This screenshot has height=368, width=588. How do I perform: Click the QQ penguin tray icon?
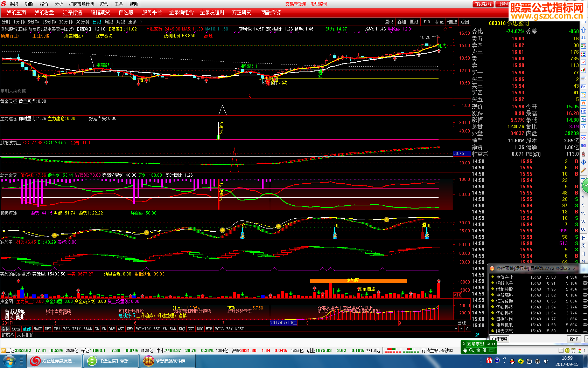[x=512, y=361]
